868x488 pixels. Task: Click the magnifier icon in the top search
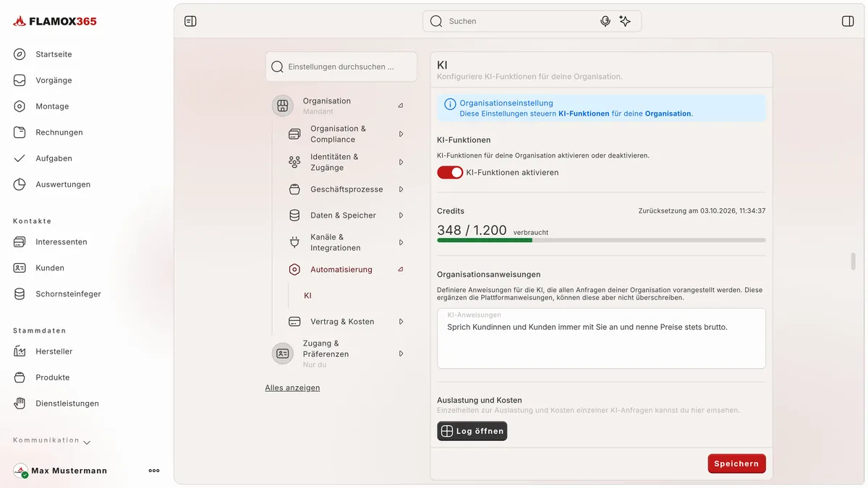click(x=436, y=21)
